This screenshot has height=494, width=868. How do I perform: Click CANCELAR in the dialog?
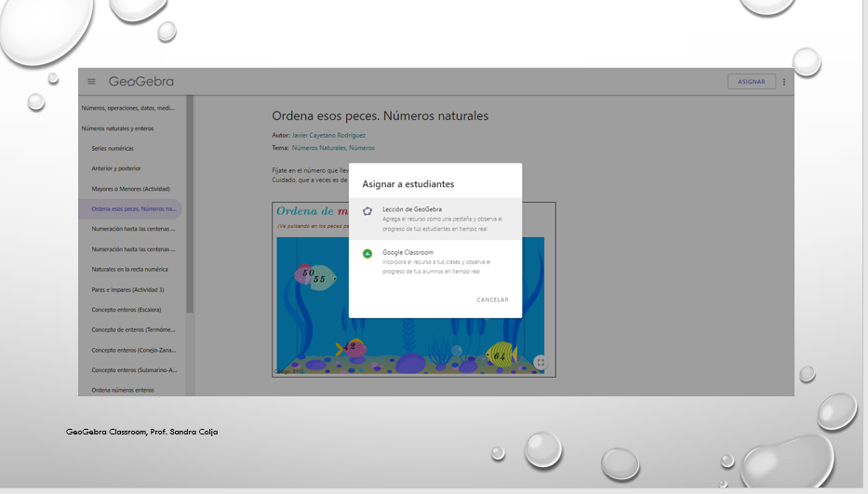pyautogui.click(x=493, y=300)
